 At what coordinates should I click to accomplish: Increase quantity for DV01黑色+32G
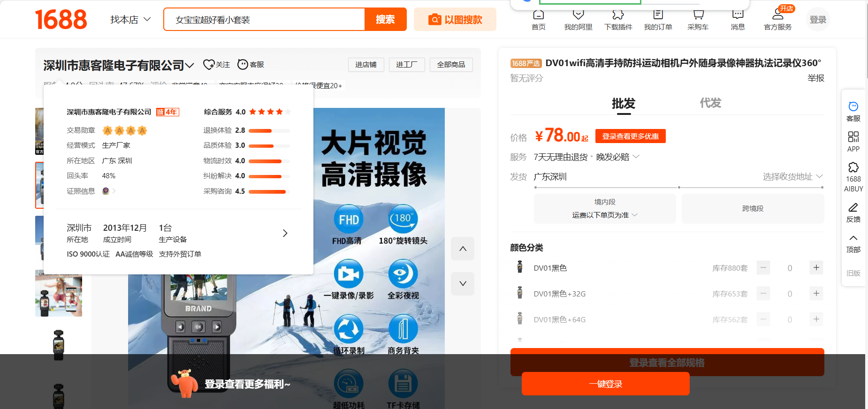[816, 293]
